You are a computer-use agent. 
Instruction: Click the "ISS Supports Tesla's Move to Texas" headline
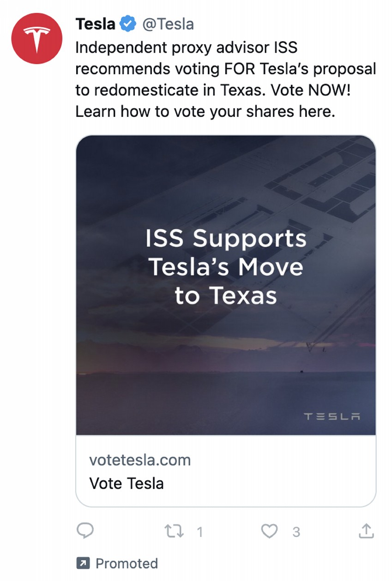pyautogui.click(x=226, y=267)
